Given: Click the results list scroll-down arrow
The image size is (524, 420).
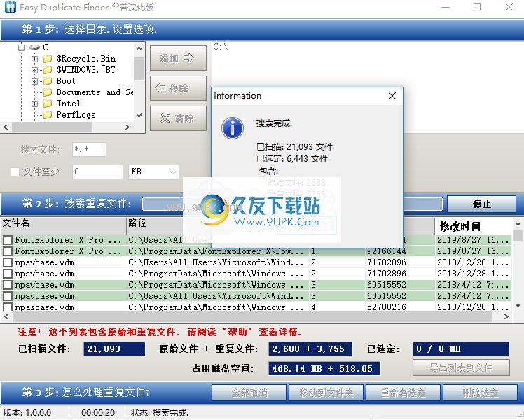Looking at the screenshot, I should pos(518,305).
